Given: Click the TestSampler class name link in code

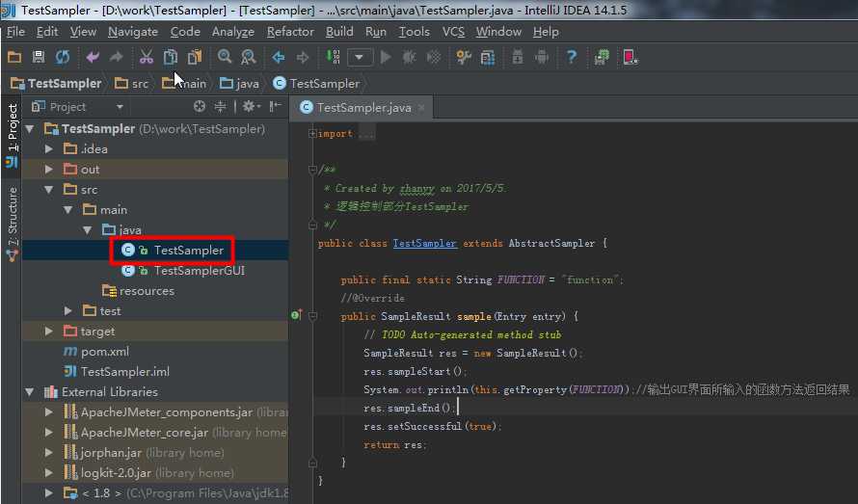Looking at the screenshot, I should [424, 243].
